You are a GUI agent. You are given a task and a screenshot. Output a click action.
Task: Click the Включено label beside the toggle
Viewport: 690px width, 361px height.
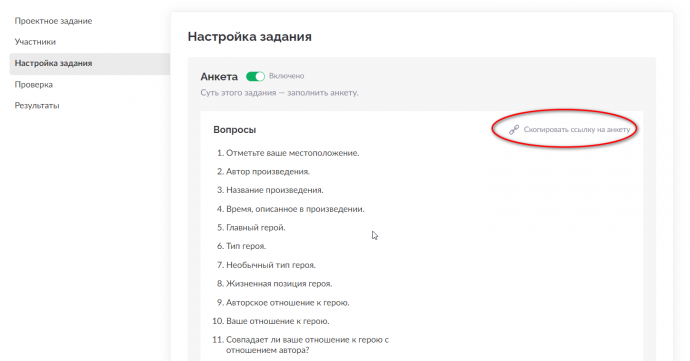[x=286, y=76]
